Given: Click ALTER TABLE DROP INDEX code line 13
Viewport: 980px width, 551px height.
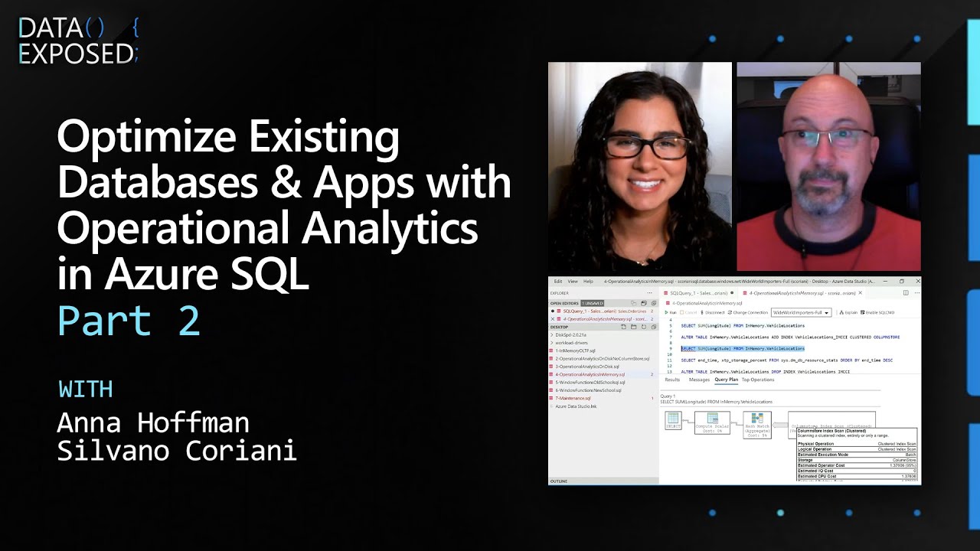Looking at the screenshot, I should (x=766, y=371).
